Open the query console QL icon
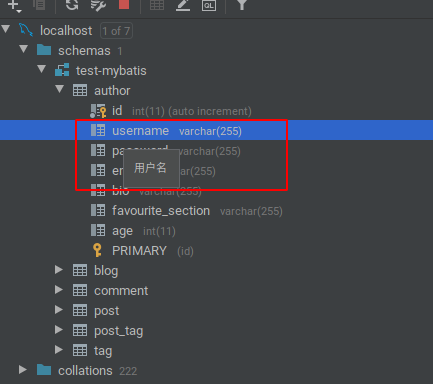This screenshot has height=384, width=433. [x=209, y=5]
